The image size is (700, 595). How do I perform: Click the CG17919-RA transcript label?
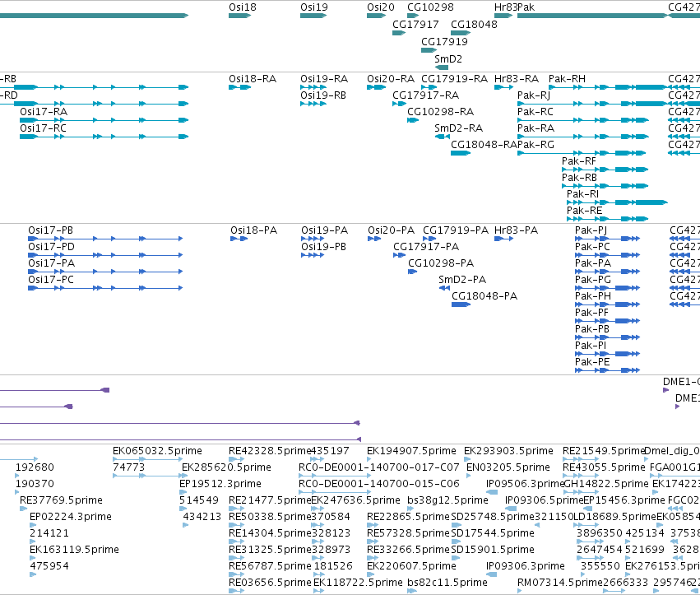[454, 79]
